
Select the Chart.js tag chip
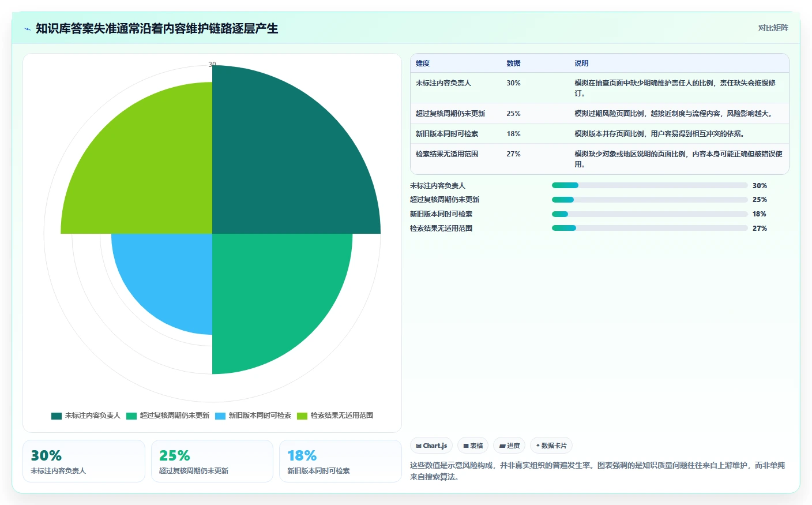pos(431,446)
